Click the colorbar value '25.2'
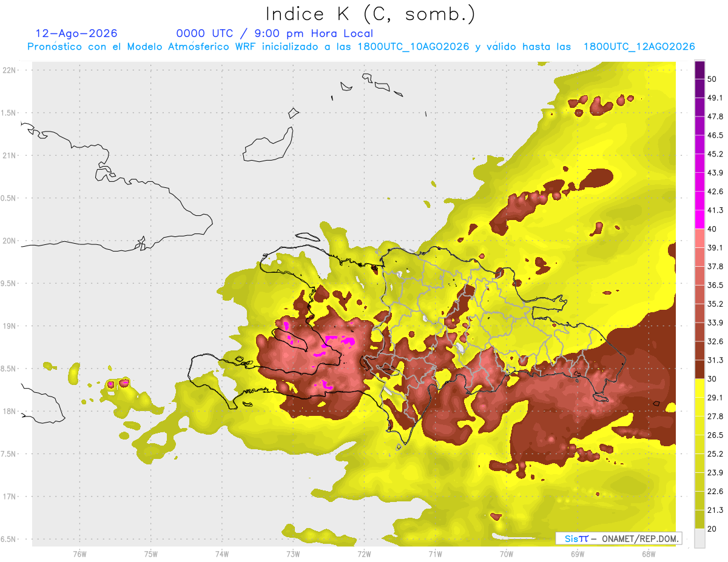This screenshot has height=562, width=728. (715, 453)
